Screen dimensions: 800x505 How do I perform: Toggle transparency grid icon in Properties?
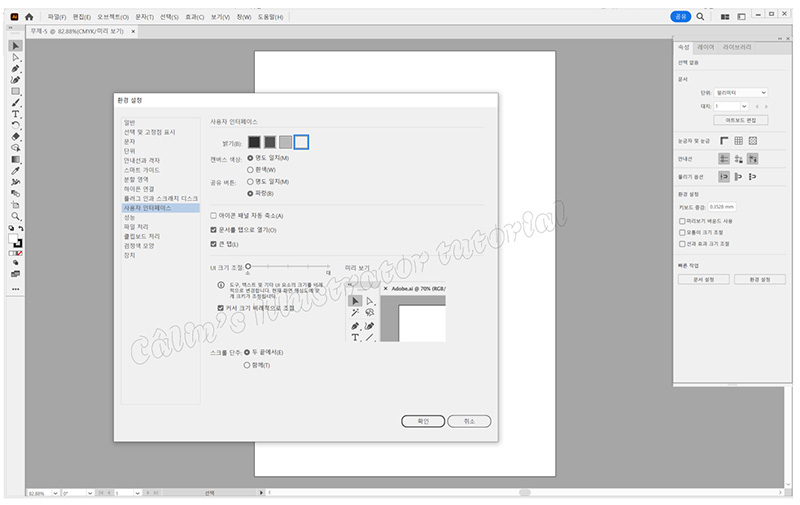[753, 141]
